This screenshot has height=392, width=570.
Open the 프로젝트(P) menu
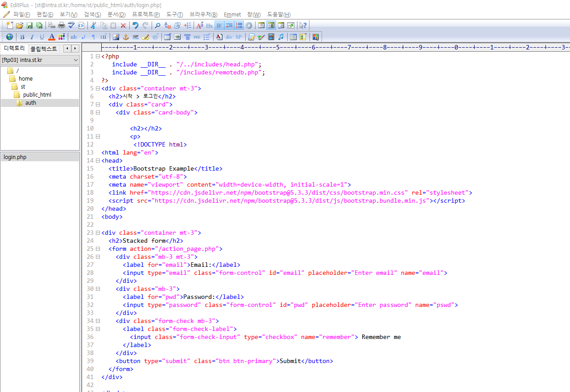(146, 15)
